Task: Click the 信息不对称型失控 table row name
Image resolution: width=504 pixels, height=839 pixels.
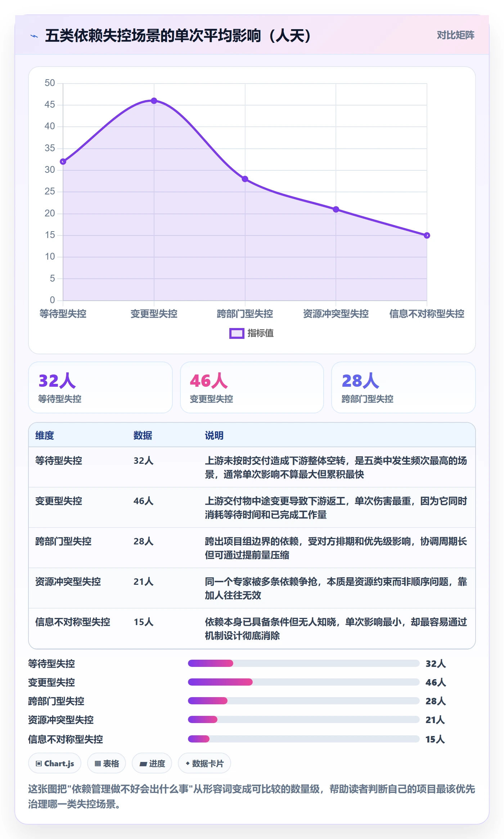Action: click(73, 622)
